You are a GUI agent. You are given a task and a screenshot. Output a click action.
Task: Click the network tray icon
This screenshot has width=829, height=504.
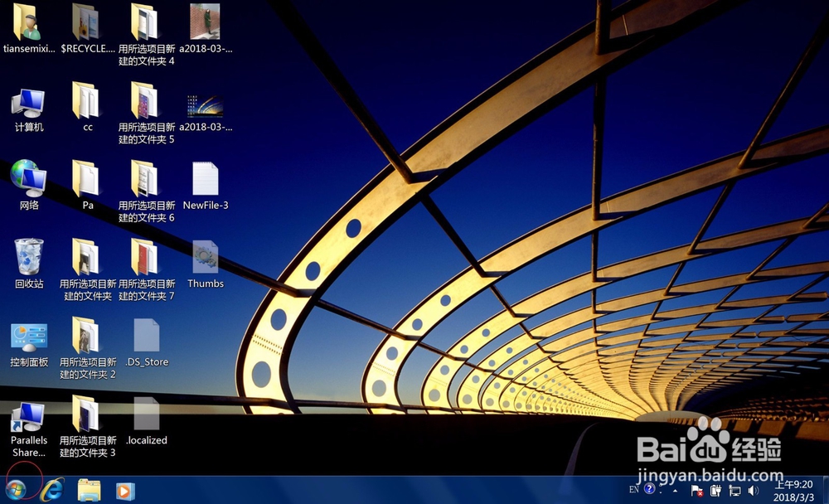pyautogui.click(x=734, y=491)
